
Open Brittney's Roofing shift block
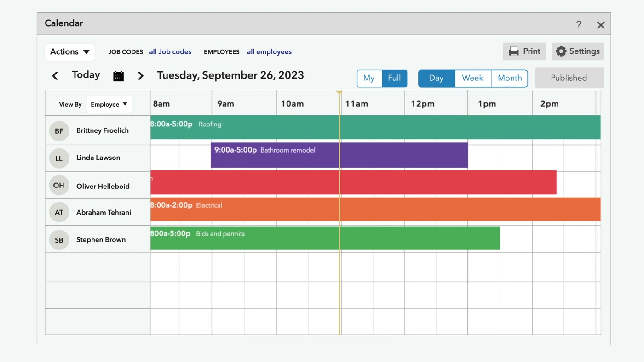click(x=375, y=127)
